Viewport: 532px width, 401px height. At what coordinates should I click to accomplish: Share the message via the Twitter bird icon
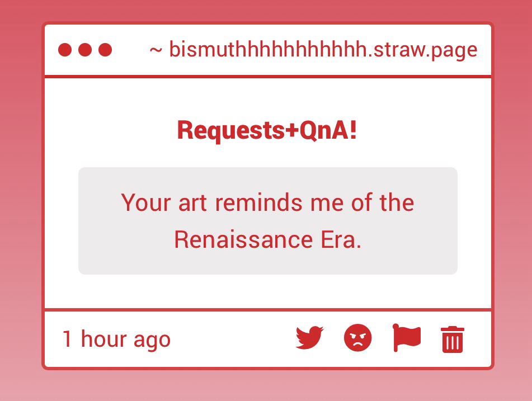click(309, 338)
